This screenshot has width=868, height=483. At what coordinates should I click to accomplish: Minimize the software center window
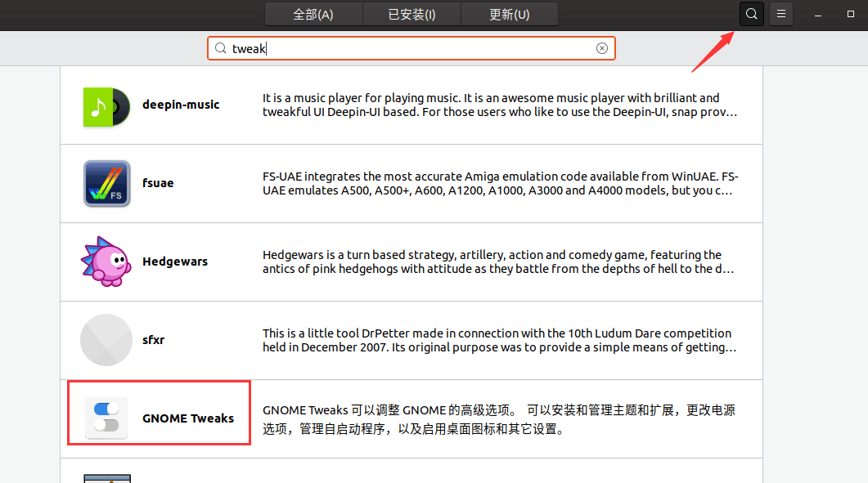coord(817,15)
